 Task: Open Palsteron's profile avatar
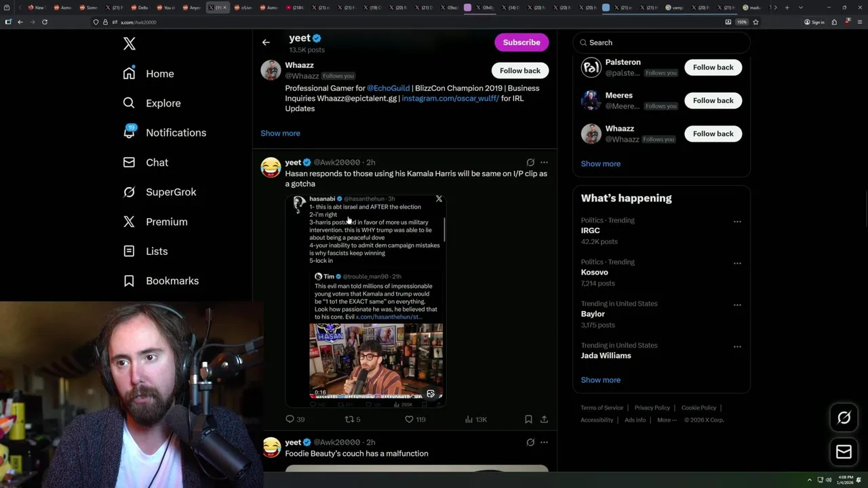(x=591, y=67)
